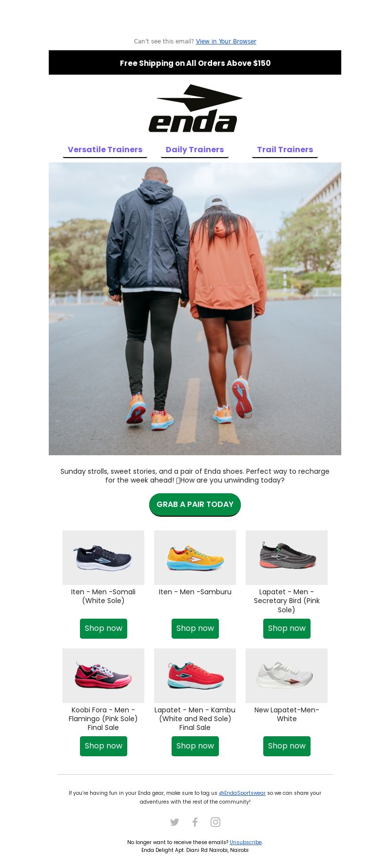This screenshot has height=868, width=390.
Task: Shop now for Lapatet Secretary Bird
Action: 287,628
